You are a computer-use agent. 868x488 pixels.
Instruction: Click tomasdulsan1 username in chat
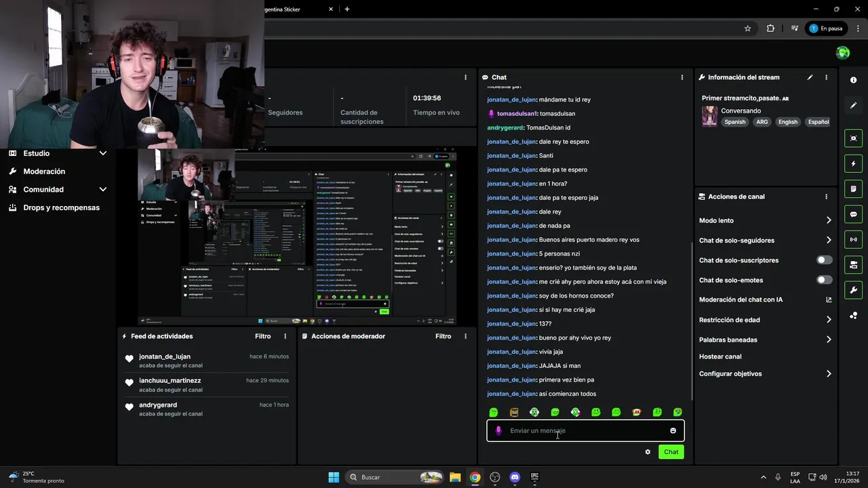[x=517, y=114]
